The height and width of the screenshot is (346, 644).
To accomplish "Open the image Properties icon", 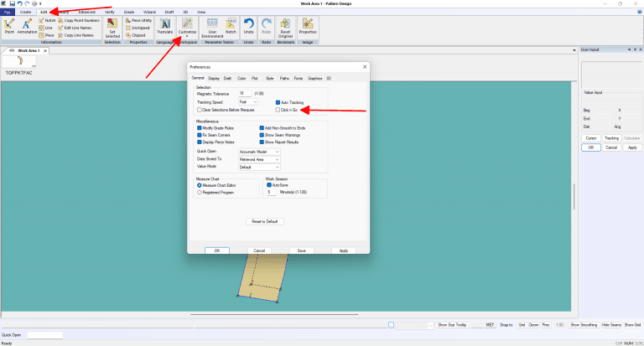I will click(309, 28).
